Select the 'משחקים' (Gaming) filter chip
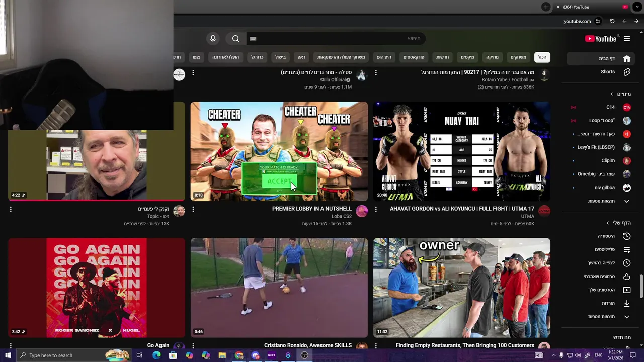This screenshot has width=644, height=362. point(518,57)
